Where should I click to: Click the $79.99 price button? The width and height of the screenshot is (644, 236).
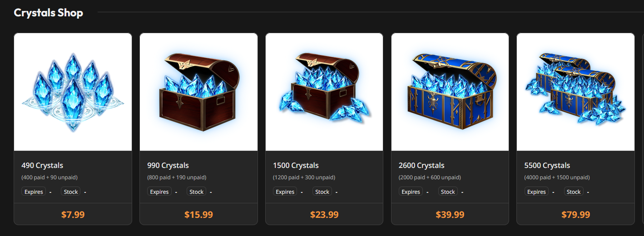[575, 214]
